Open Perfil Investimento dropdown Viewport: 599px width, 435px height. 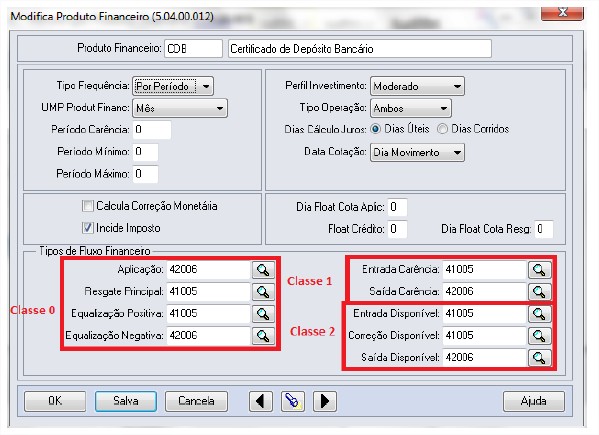[x=418, y=86]
